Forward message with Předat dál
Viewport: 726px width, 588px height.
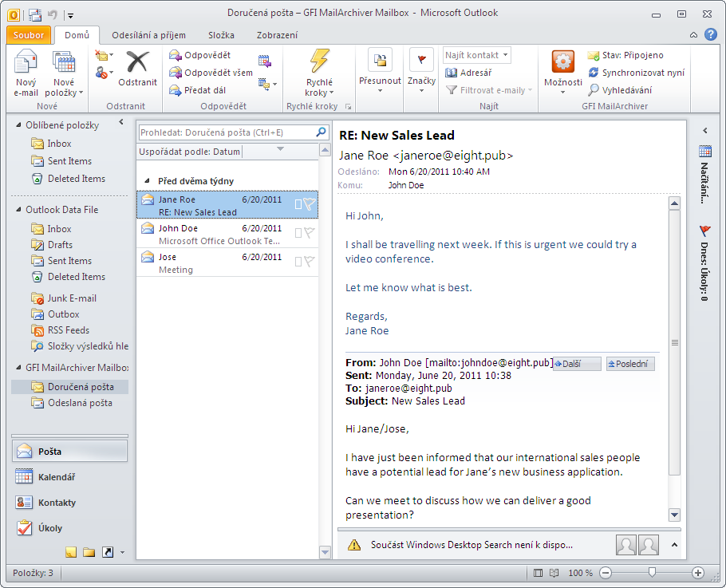pos(198,90)
